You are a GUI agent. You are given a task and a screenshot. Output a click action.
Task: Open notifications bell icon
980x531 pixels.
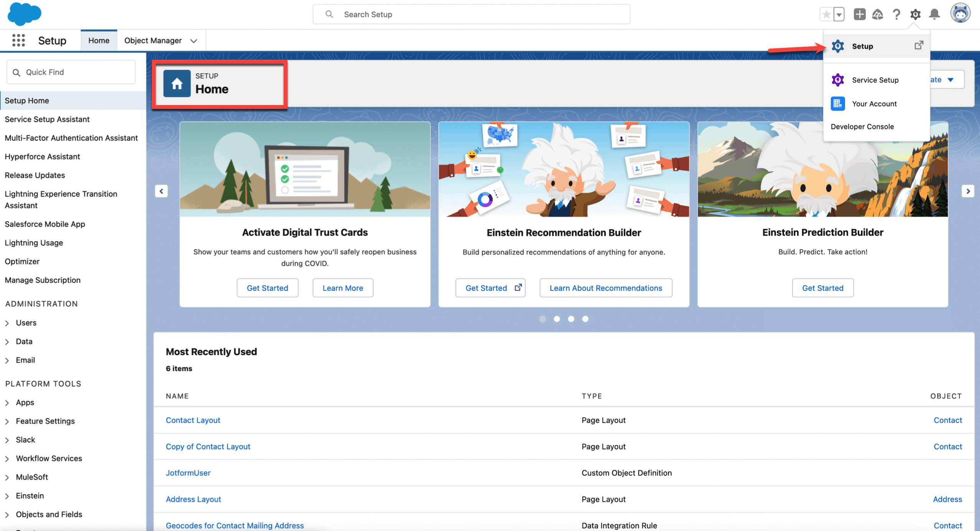tap(934, 15)
